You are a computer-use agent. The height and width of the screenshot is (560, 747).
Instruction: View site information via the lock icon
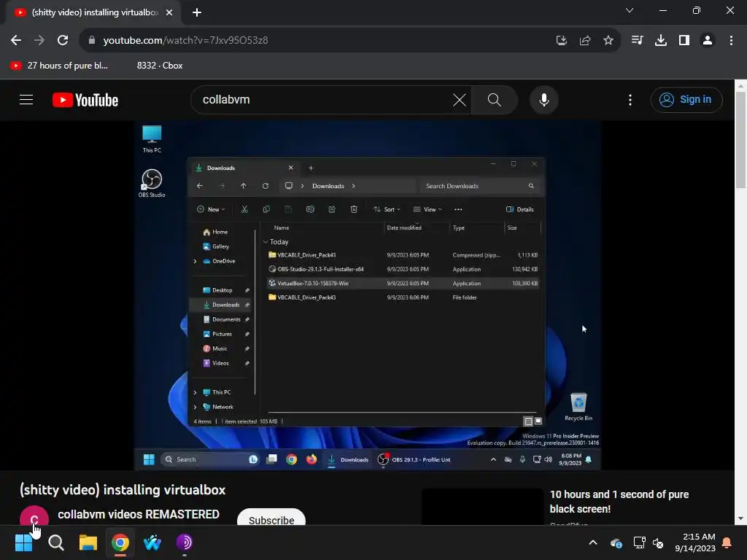click(x=91, y=41)
